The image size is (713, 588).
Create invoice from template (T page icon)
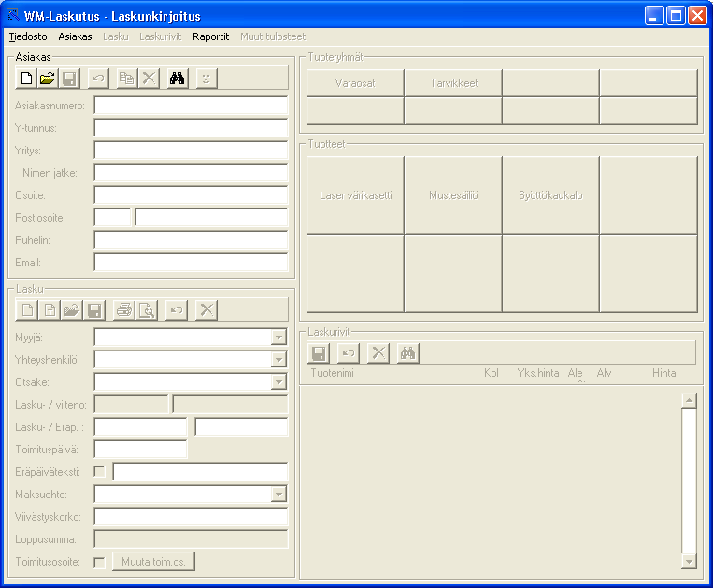[x=50, y=310]
